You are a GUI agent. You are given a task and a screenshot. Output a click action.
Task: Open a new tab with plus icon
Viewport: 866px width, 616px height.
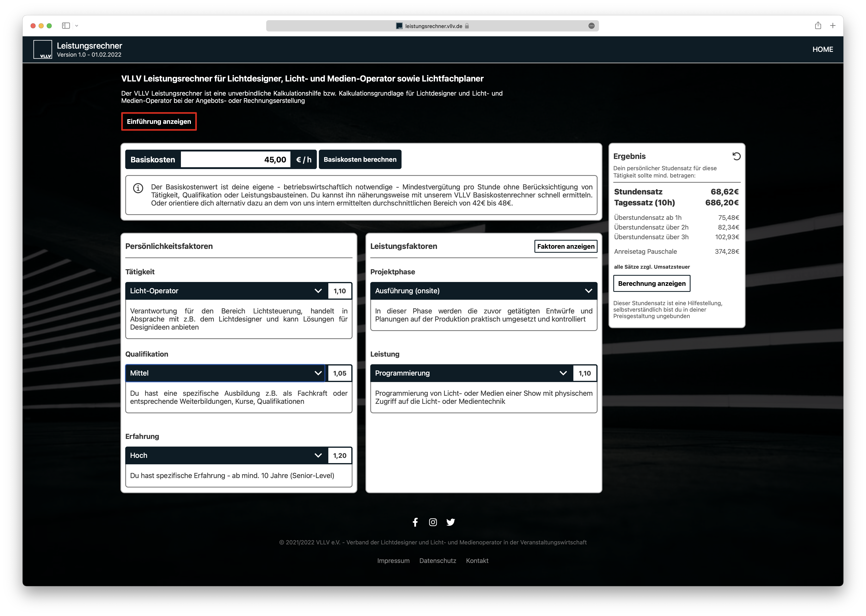pos(833,25)
